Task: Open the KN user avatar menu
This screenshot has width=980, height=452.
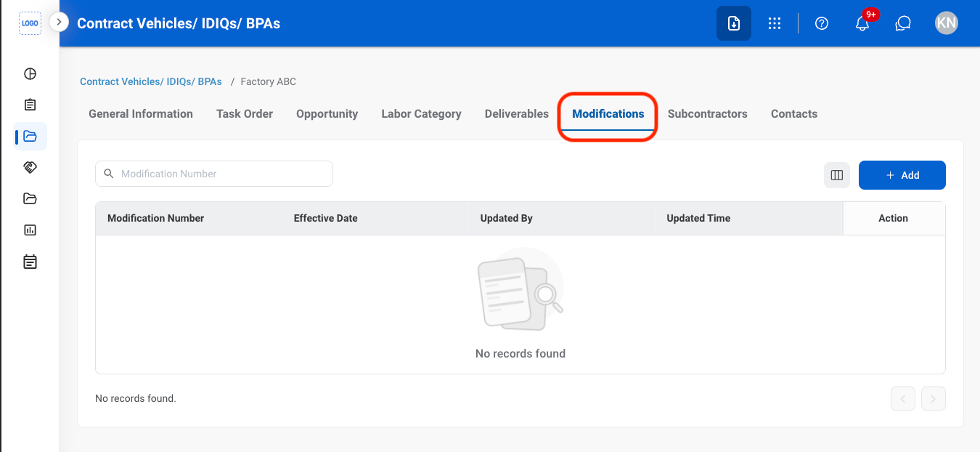Action: pos(947,23)
